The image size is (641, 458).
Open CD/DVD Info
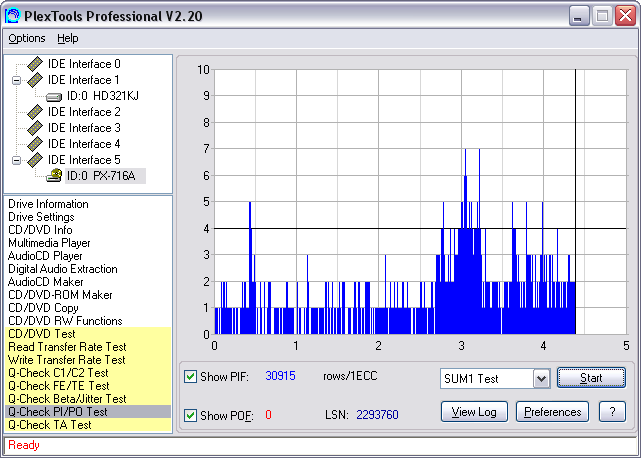pos(40,230)
